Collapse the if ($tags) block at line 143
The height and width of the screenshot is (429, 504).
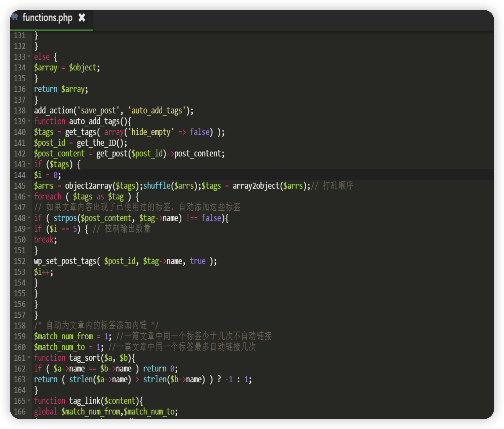(x=29, y=164)
